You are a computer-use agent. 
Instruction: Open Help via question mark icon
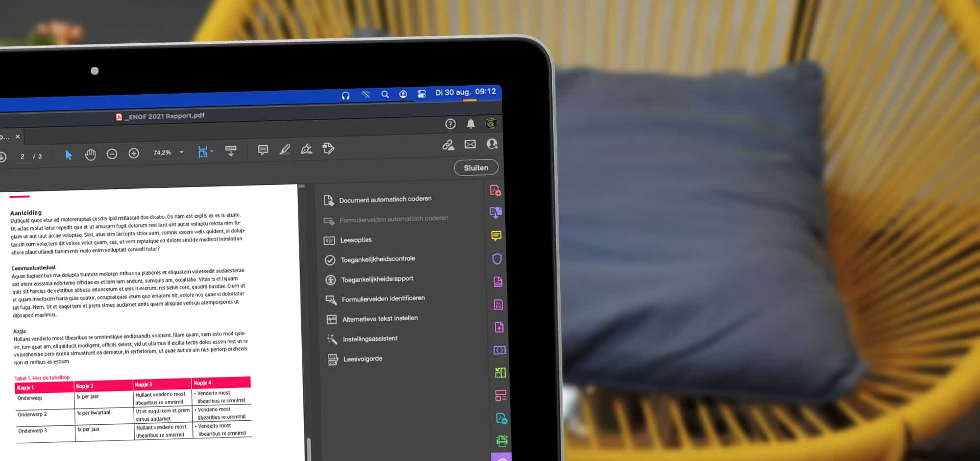450,124
